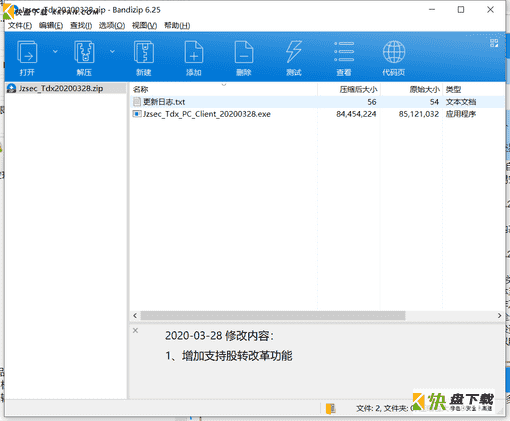The height and width of the screenshot is (421, 510).
Task: Click the right arrow of the horizontal scrollbar
Action: [x=499, y=315]
